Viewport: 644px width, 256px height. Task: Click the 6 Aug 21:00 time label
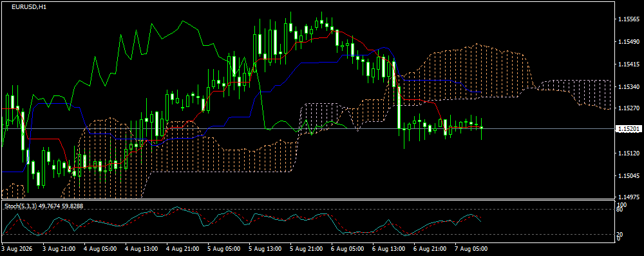[430, 249]
